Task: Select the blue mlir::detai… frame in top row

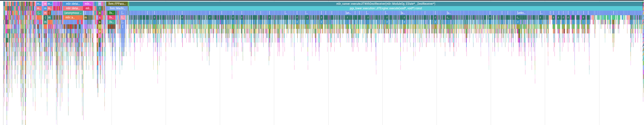Action: pos(73,4)
